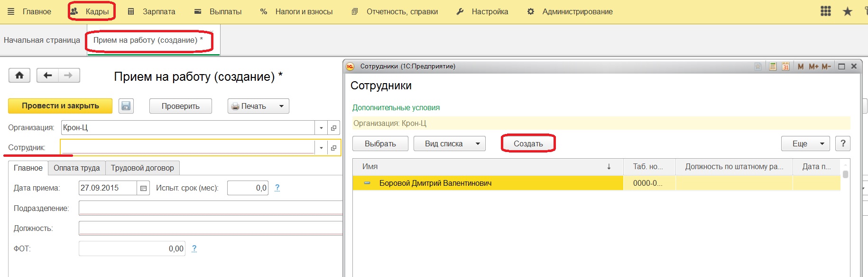868x277 pixels.
Task: Switch to the Трудовой договор tab
Action: [x=142, y=168]
